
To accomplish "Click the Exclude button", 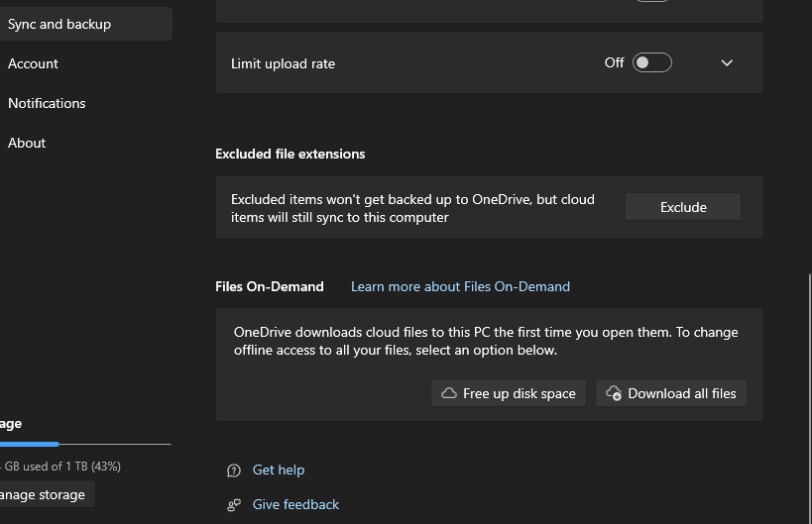I will coord(683,207).
